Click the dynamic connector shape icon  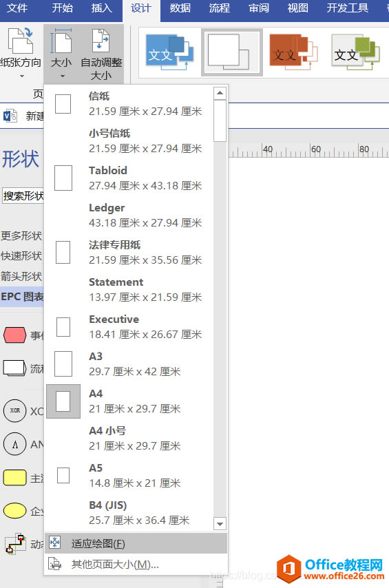pos(15,544)
